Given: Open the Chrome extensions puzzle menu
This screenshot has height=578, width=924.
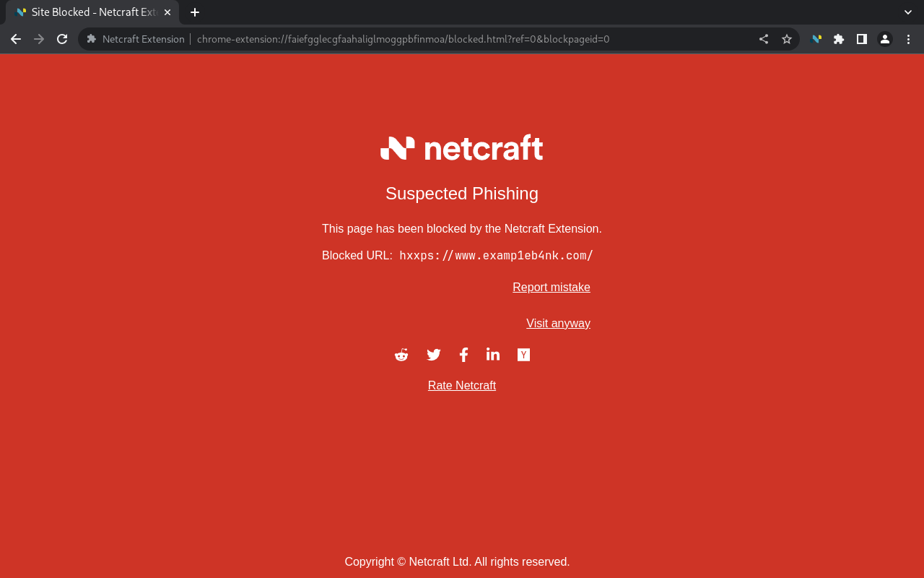Looking at the screenshot, I should (x=838, y=38).
